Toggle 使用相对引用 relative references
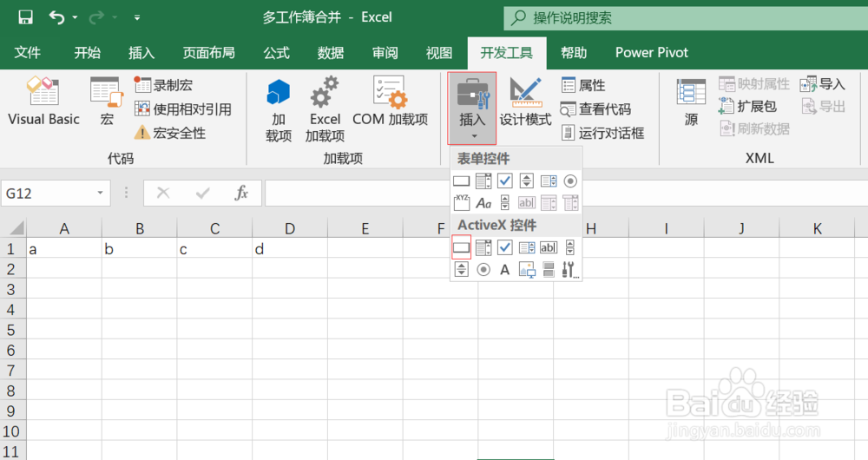This screenshot has height=460, width=868. (x=183, y=109)
